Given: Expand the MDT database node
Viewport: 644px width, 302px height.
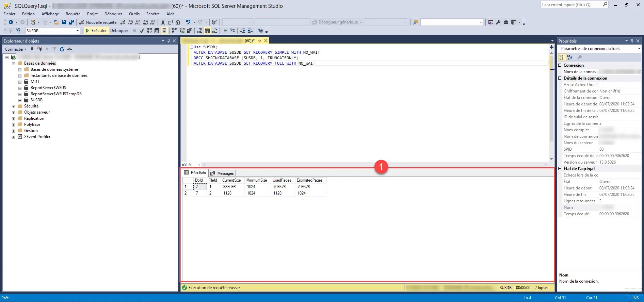Looking at the screenshot, I should coord(20,82).
